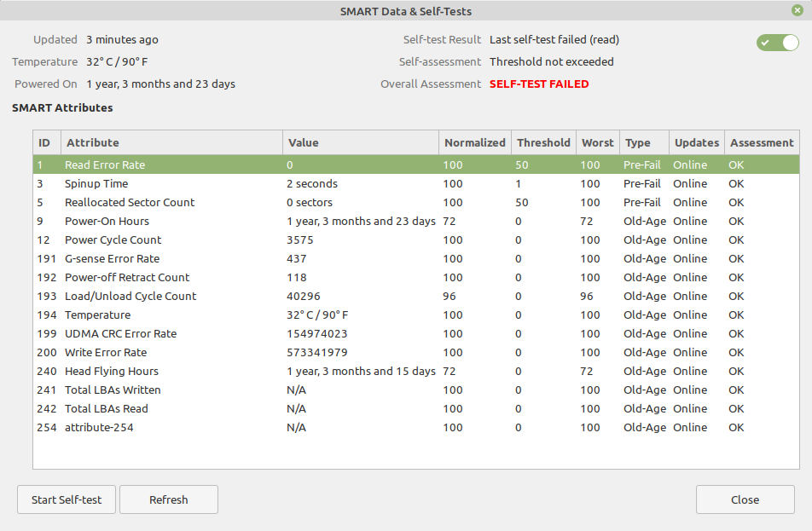Select the attribute-254 row
Screen dimensions: 812x531
416,428
